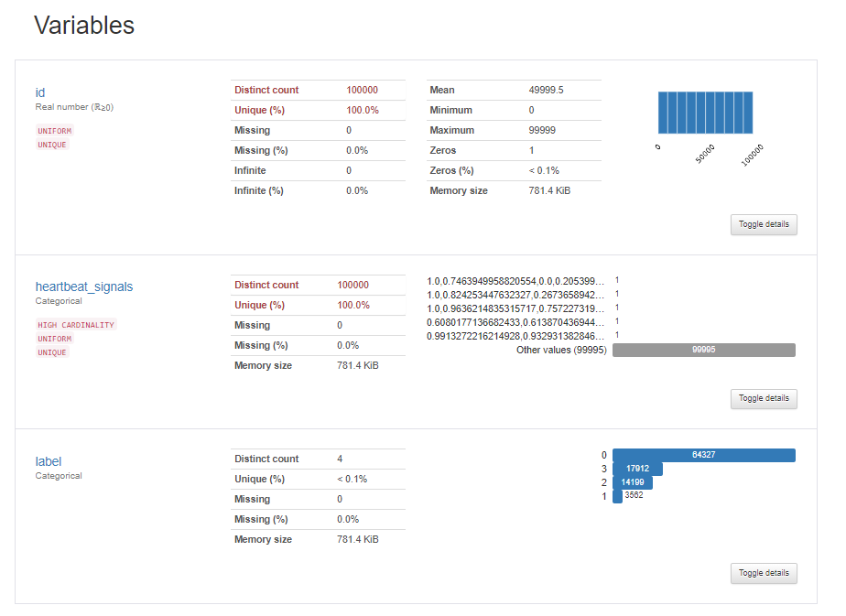Click signal value starting 0.9913272216214928
The height and width of the screenshot is (616, 846).
click(x=515, y=336)
